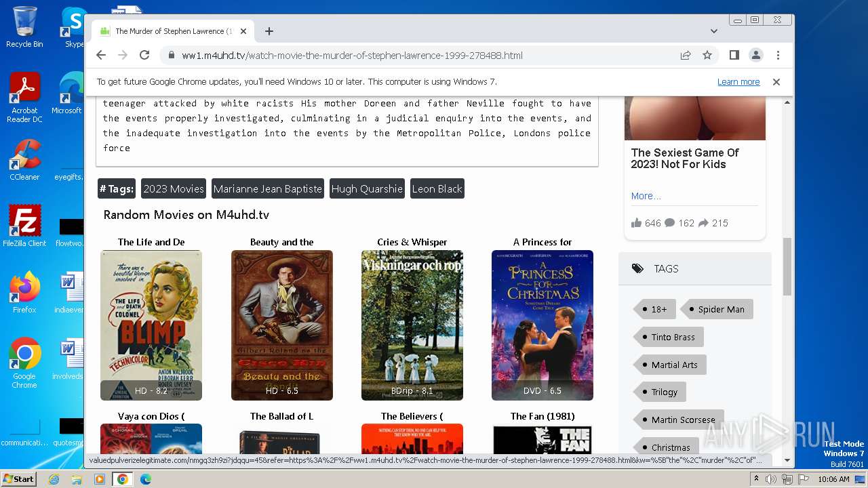The image size is (868, 488).
Task: Open network status tray icon
Action: [787, 479]
